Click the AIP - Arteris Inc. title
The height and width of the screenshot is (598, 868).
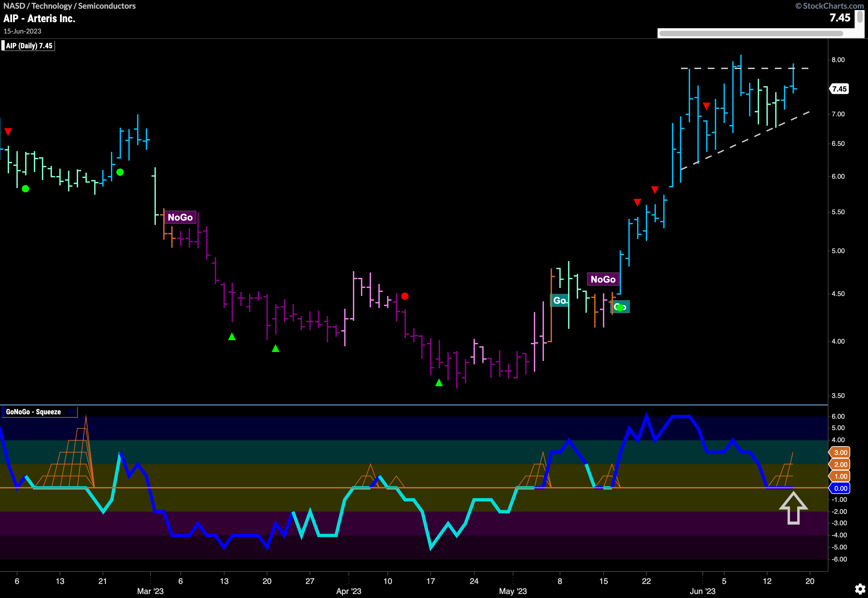39,18
